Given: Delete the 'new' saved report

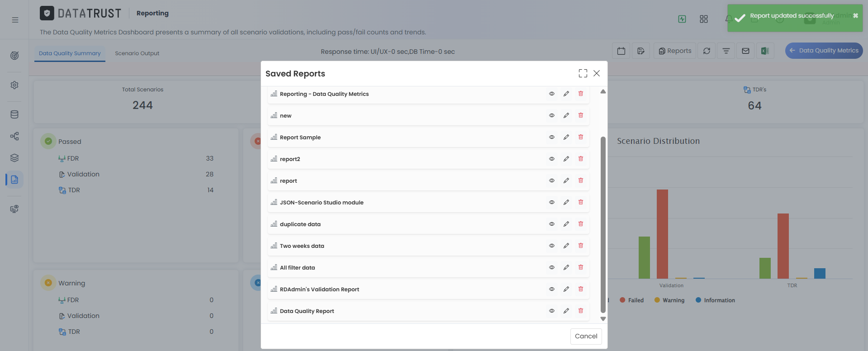Looking at the screenshot, I should click(x=581, y=115).
